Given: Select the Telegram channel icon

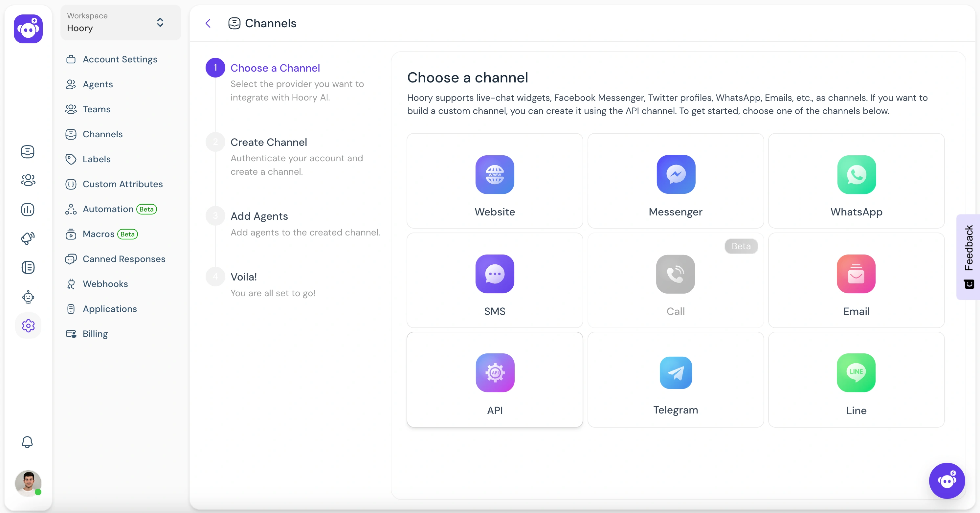Looking at the screenshot, I should [676, 373].
